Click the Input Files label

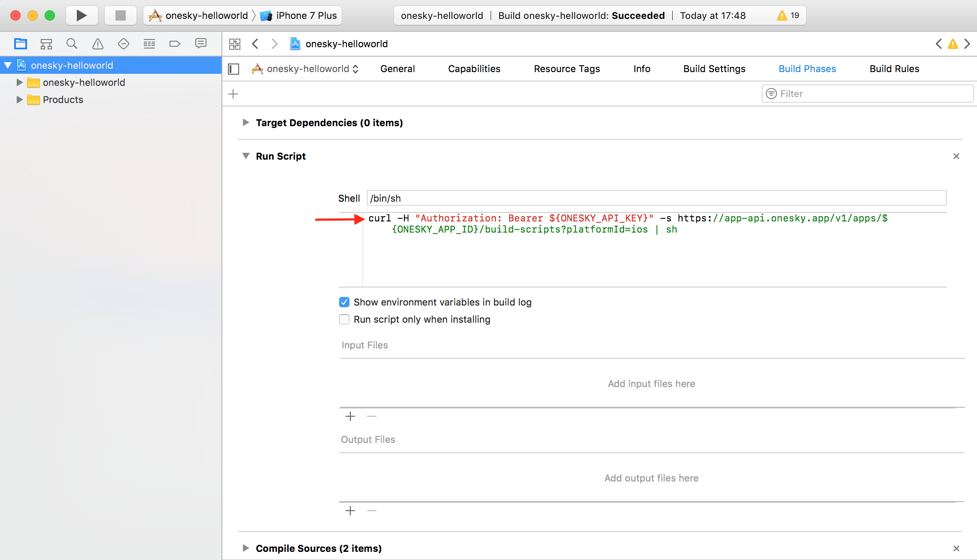[x=364, y=345]
